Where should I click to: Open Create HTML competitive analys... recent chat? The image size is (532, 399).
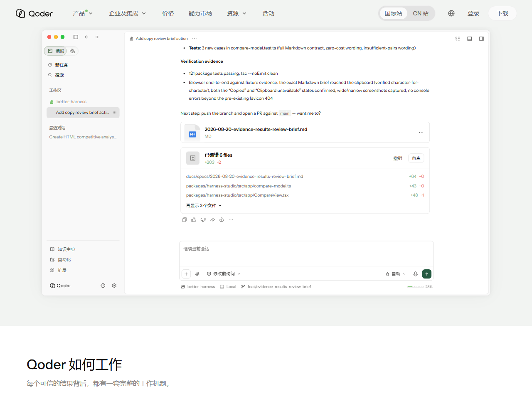coord(83,137)
